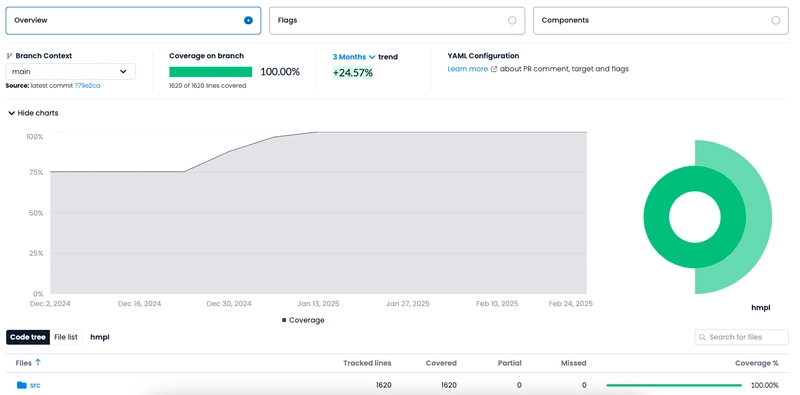Click the light green outer sunburst arc
The width and height of the screenshot is (800, 395).
pos(760,217)
